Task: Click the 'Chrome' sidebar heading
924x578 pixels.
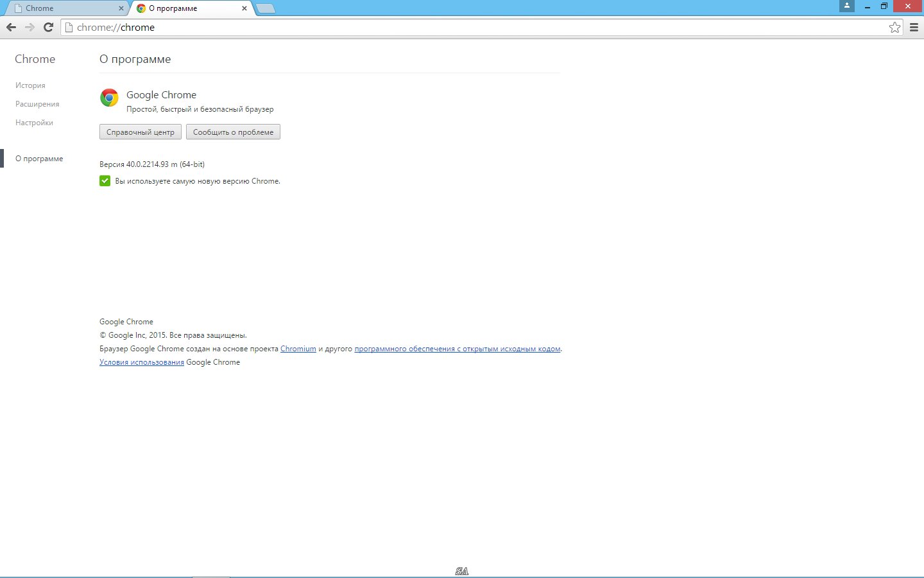Action: [x=35, y=59]
